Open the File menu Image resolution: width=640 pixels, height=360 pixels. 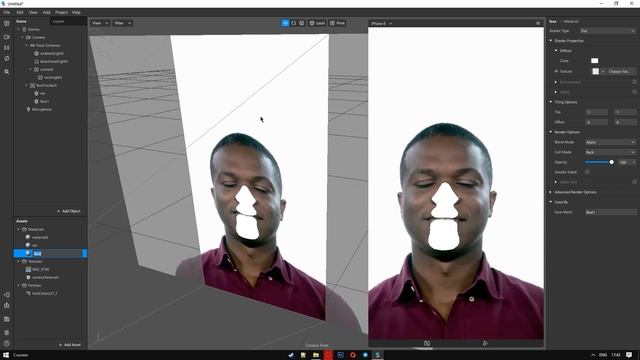pyautogui.click(x=7, y=13)
